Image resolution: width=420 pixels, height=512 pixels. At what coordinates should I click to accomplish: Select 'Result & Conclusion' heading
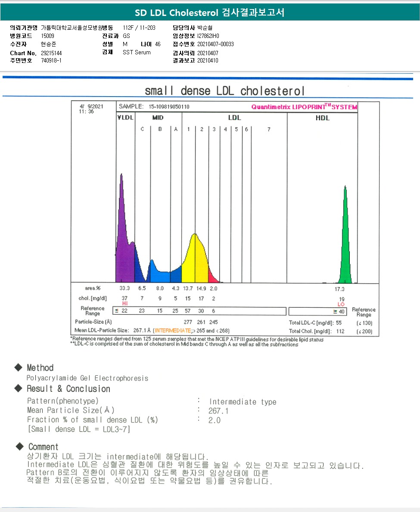pyautogui.click(x=68, y=389)
